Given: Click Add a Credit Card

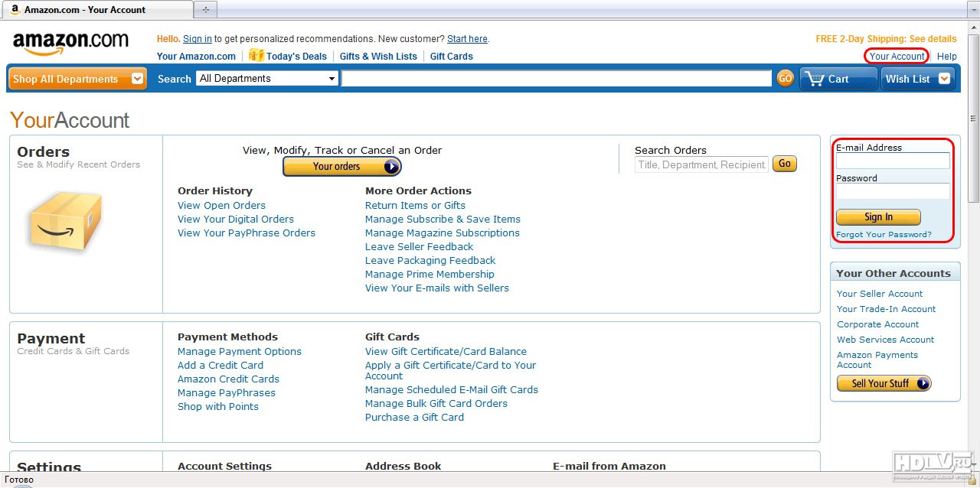Looking at the screenshot, I should click(x=220, y=366).
